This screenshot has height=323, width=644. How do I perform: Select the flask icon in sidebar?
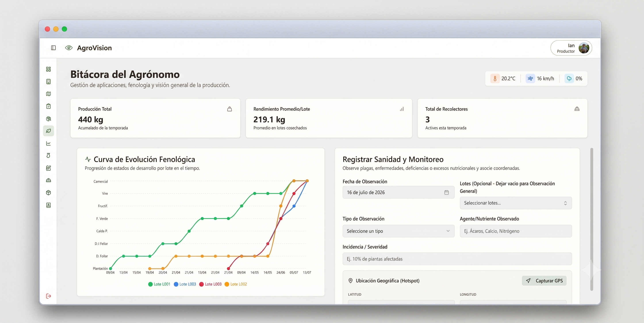48,156
